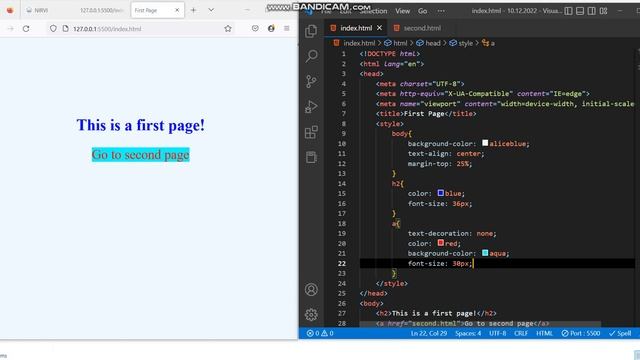640x360 pixels.
Task: Follow the 'Go to second page' link
Action: pos(140,155)
